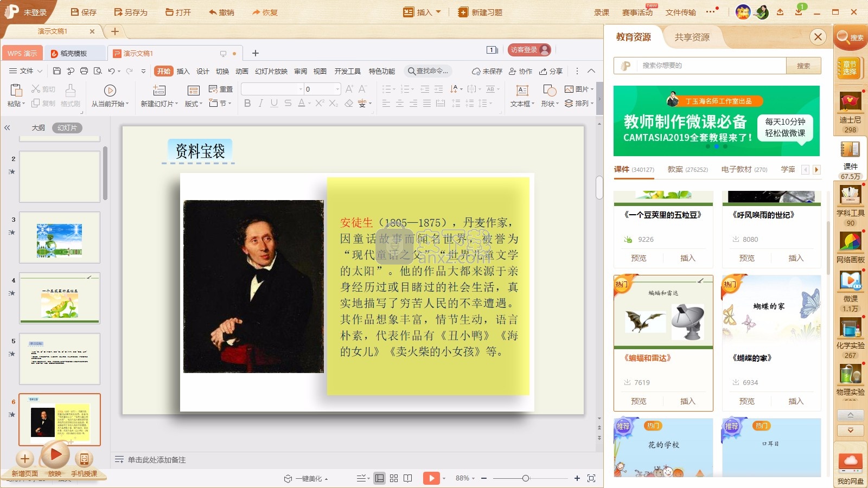This screenshot has height=488, width=868.
Task: Select slide 3 thumbnail
Action: pos(60,237)
